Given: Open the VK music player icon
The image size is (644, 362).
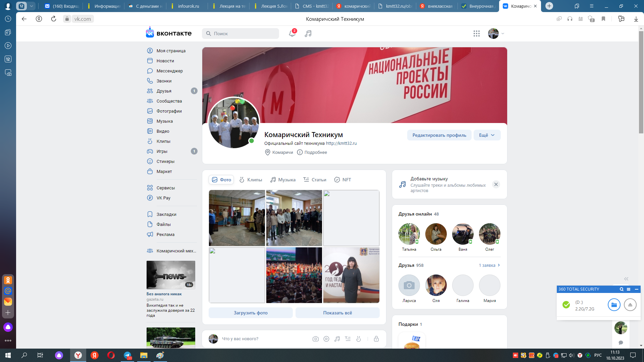Looking at the screenshot, I should [308, 34].
